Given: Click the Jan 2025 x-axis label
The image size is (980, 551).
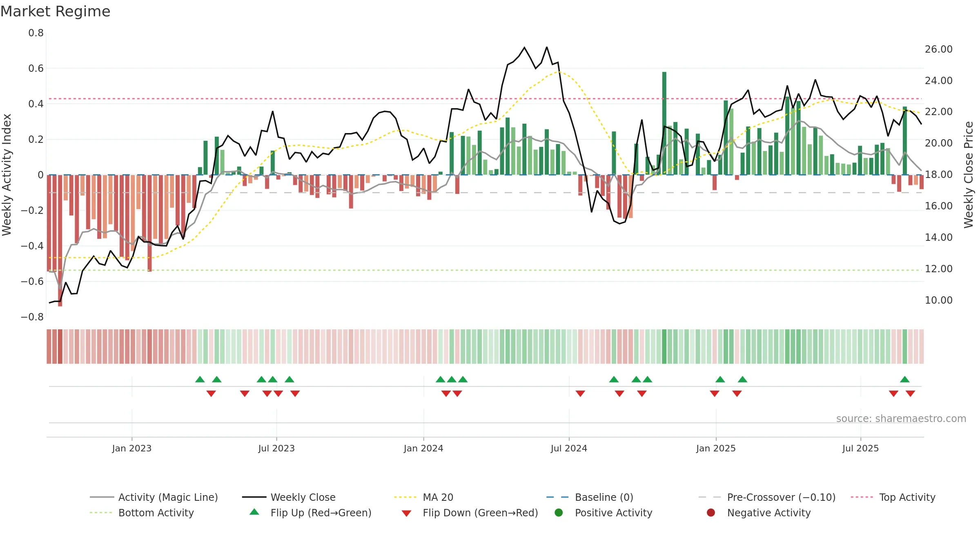Looking at the screenshot, I should tap(716, 448).
